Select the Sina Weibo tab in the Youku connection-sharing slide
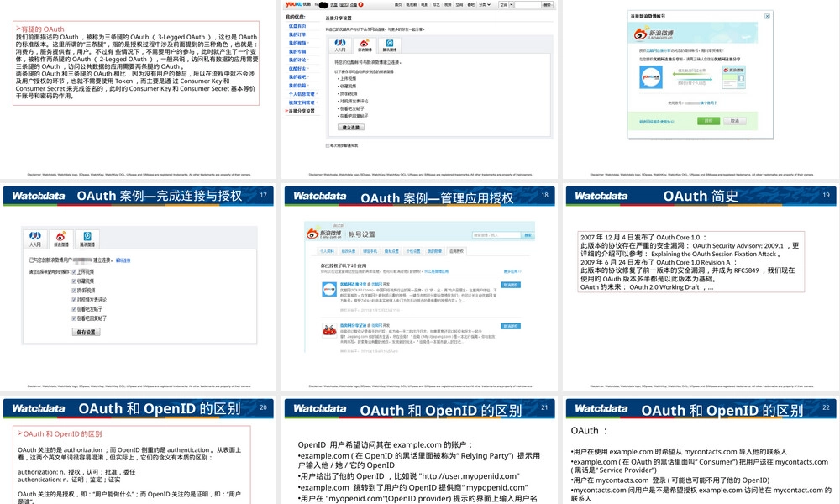 click(365, 45)
